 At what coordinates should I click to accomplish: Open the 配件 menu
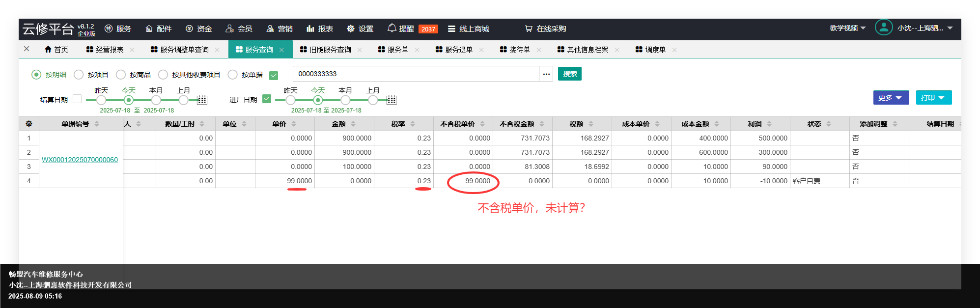(x=158, y=28)
